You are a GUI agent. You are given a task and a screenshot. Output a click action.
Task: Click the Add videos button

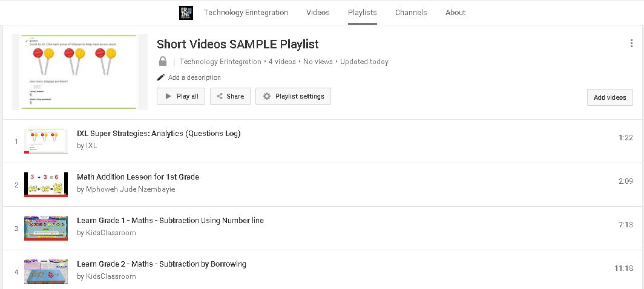pos(609,97)
